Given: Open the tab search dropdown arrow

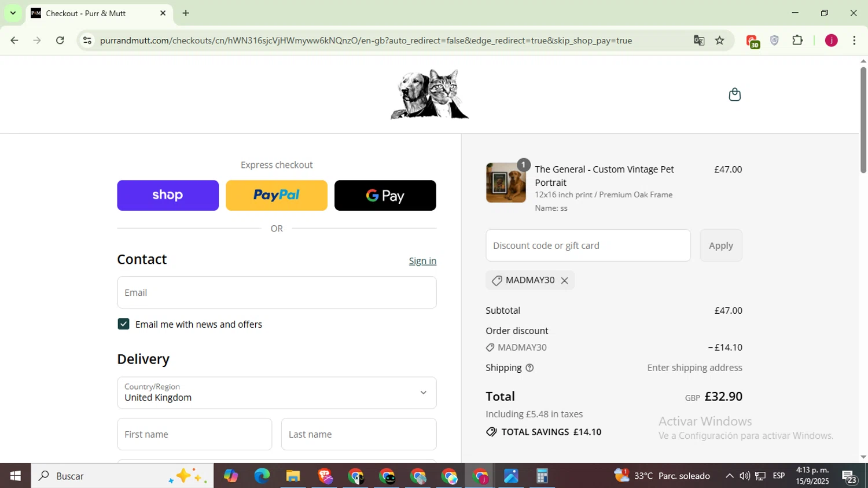Looking at the screenshot, I should point(13,13).
